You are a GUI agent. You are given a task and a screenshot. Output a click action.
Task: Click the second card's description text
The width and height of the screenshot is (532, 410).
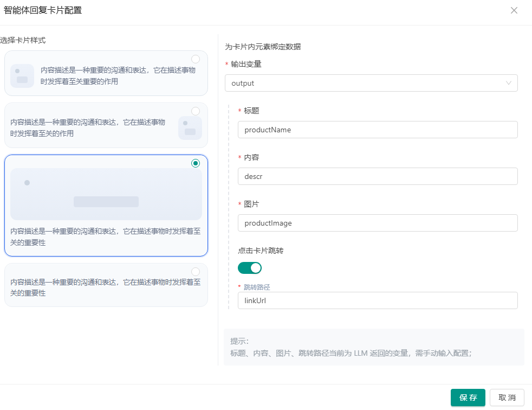(88, 128)
